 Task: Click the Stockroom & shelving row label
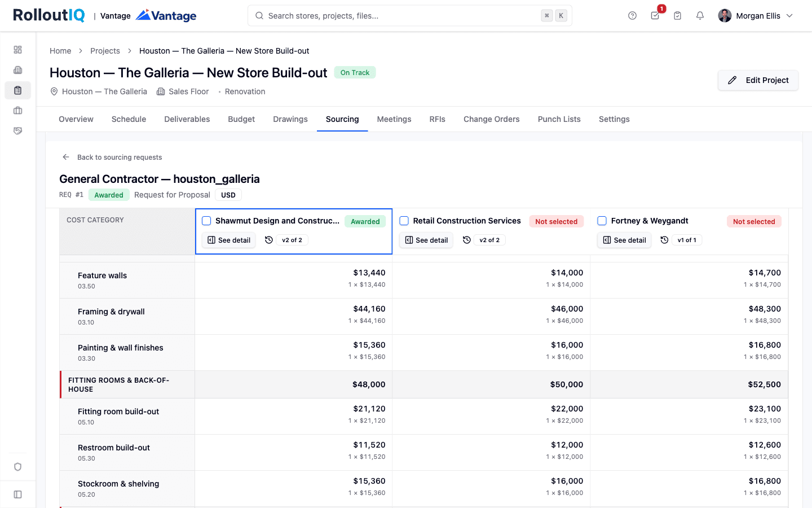[x=118, y=484]
